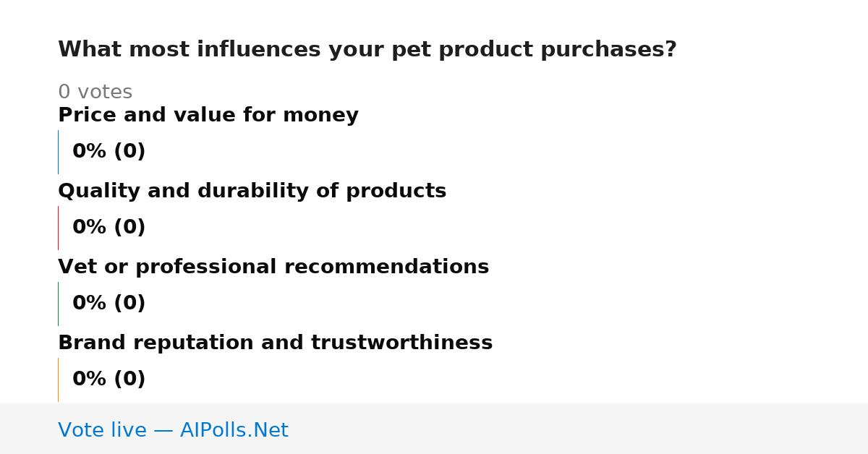
Task: Click the 0% (0) result under Quality and durability
Action: pyautogui.click(x=109, y=228)
